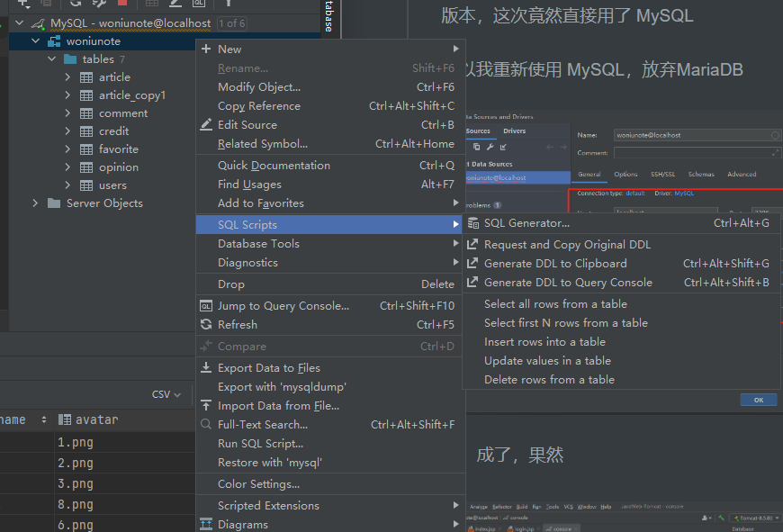The image size is (783, 532).
Task: Click the '1 of 6' schemas badge
Action: coord(231,23)
